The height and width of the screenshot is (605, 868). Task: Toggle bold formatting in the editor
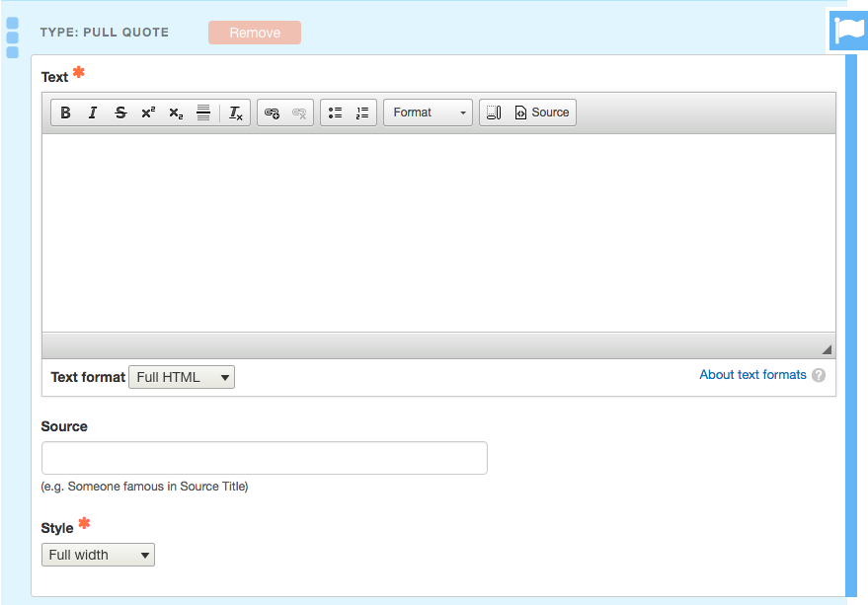click(65, 113)
